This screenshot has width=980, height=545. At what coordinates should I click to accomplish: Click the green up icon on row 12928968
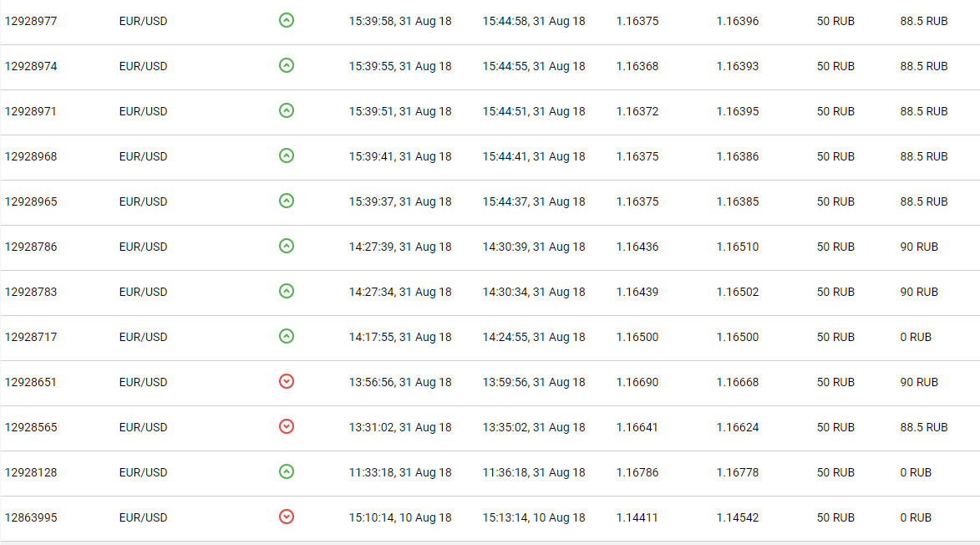pyautogui.click(x=287, y=155)
